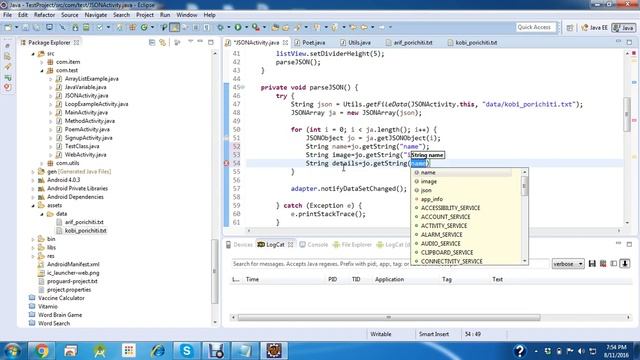The image size is (640, 360).
Task: Switch to the Utils.java tab
Action: (356, 42)
